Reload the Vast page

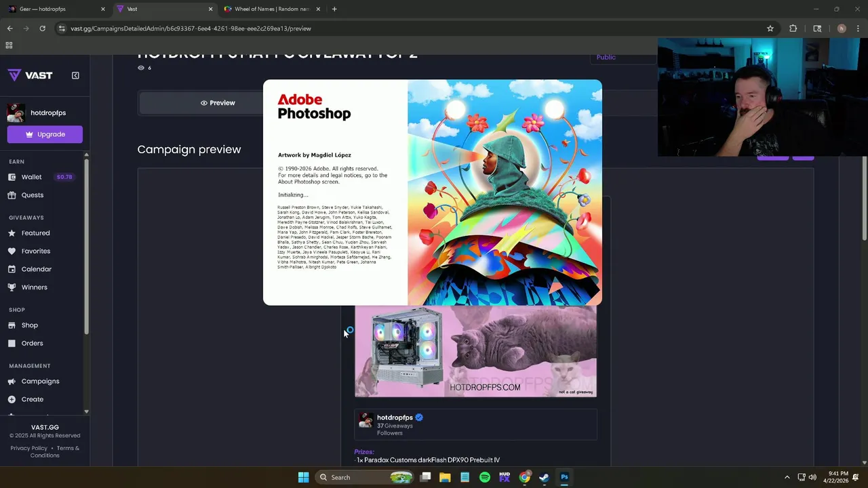click(42, 28)
